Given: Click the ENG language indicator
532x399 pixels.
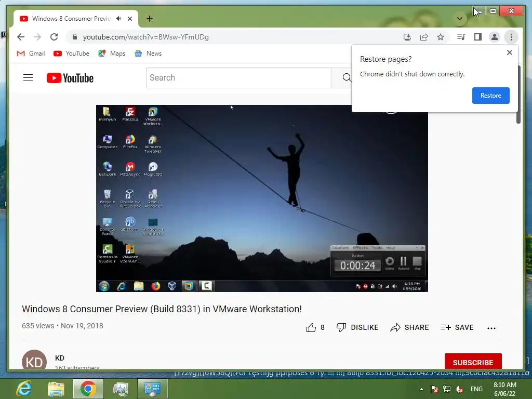Looking at the screenshot, I should 476,389.
